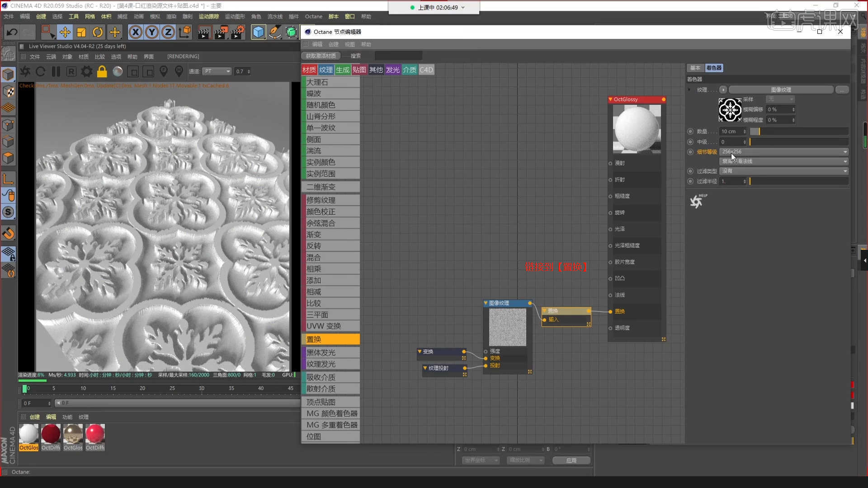Screen dimensions: 868x488
Task: Select 大理石 node in list
Action: (331, 82)
